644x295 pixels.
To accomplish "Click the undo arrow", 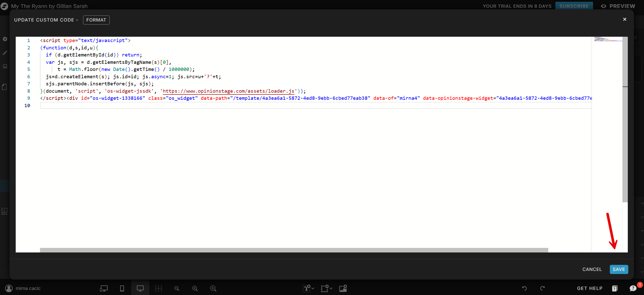I will (x=524, y=288).
